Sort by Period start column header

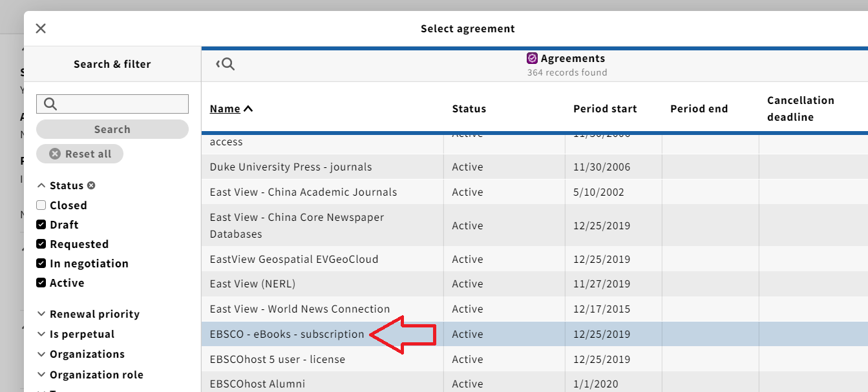coord(605,108)
